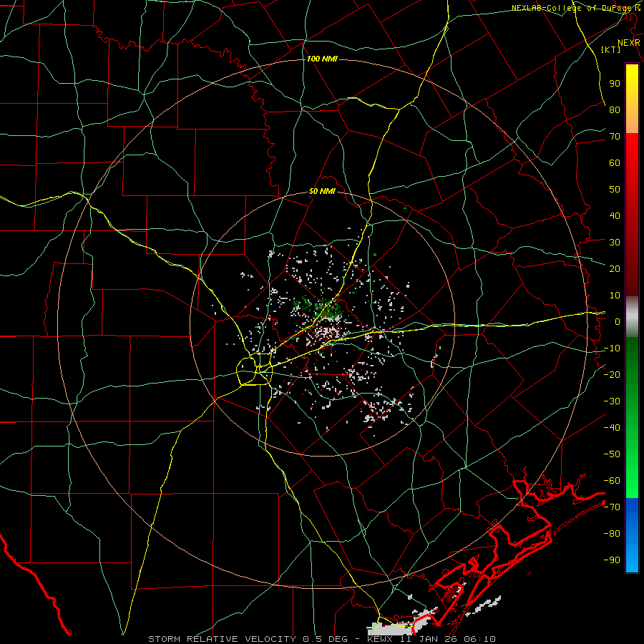Click the positive 10 knots scale value
644x644 pixels.
pyautogui.click(x=615, y=296)
